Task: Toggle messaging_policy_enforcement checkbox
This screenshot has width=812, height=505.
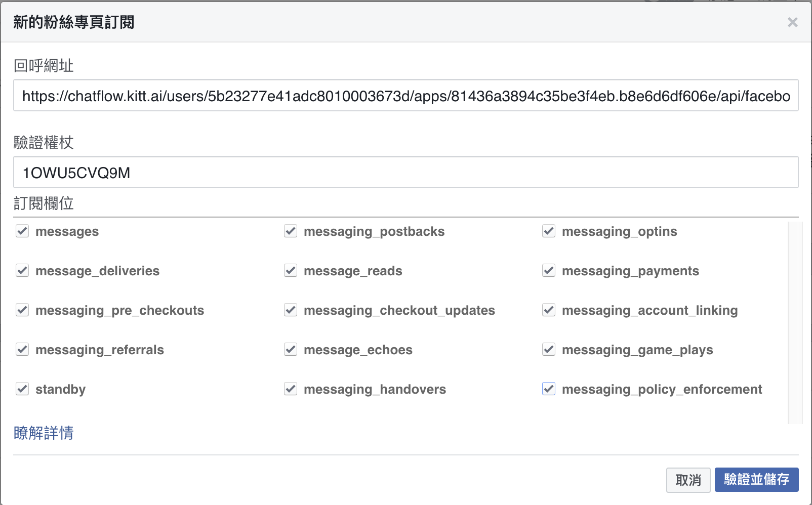Action: [549, 389]
